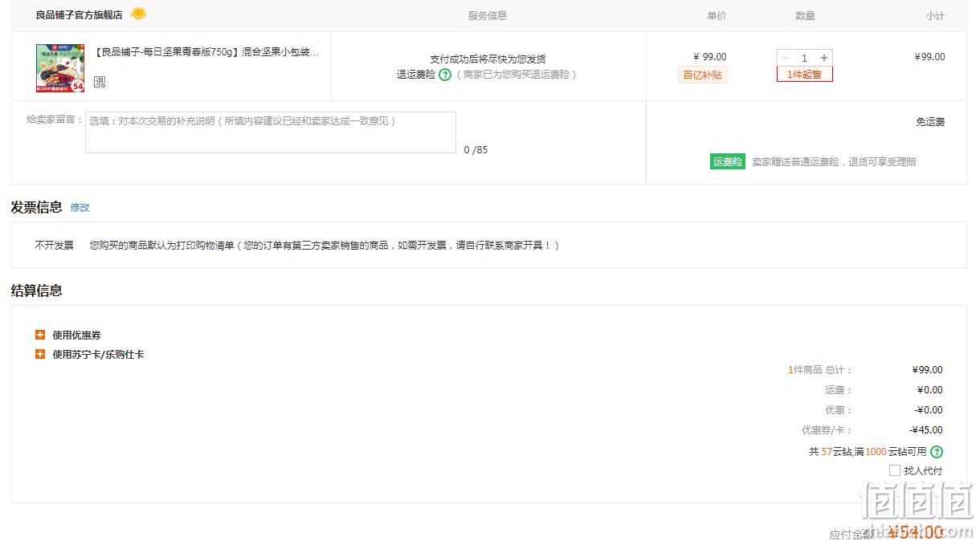Decrease quantity with the minus button
Screen dimensions: 980x545
click(785, 58)
